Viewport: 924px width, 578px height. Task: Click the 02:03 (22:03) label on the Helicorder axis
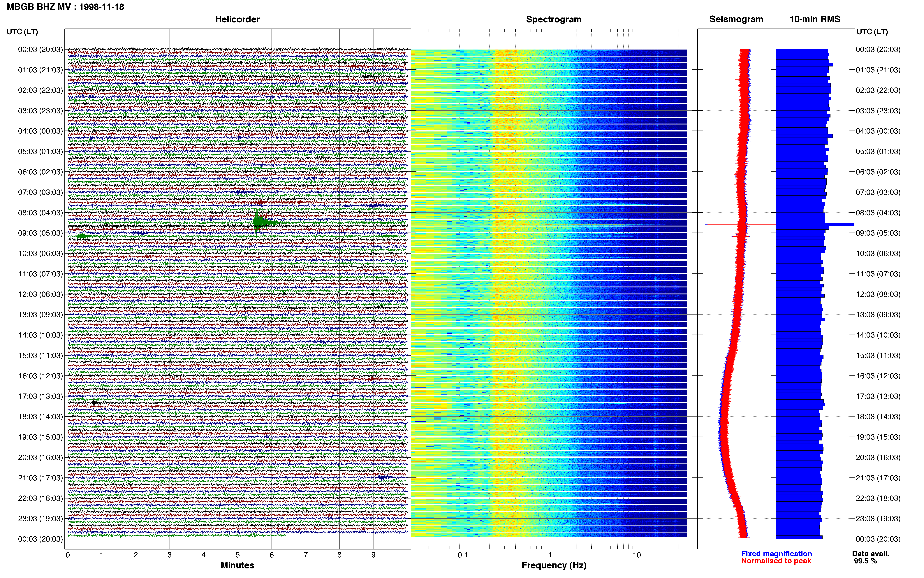point(40,90)
